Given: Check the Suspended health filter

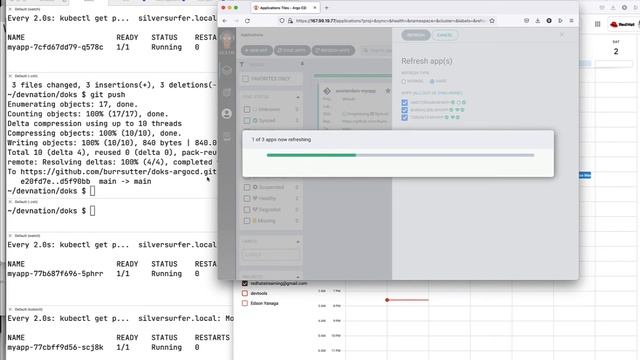Looking at the screenshot, I should click(x=247, y=187).
